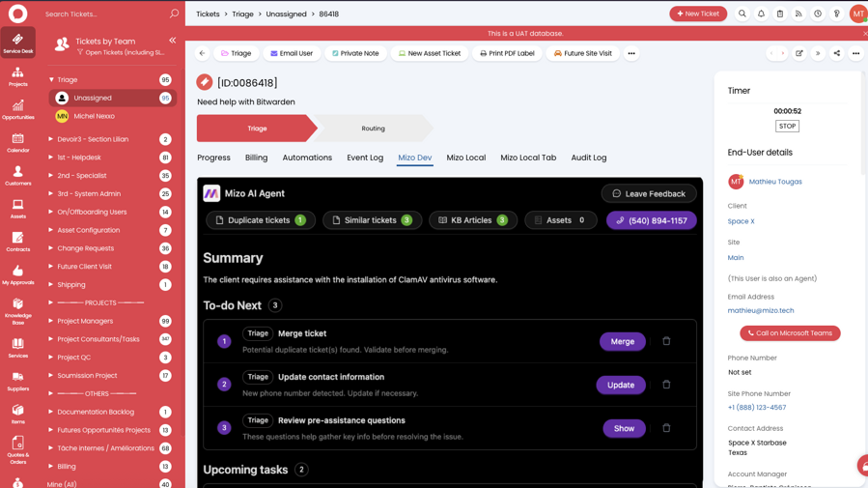Open the Similar tickets chip
This screenshot has height=488, width=868.
click(x=372, y=220)
